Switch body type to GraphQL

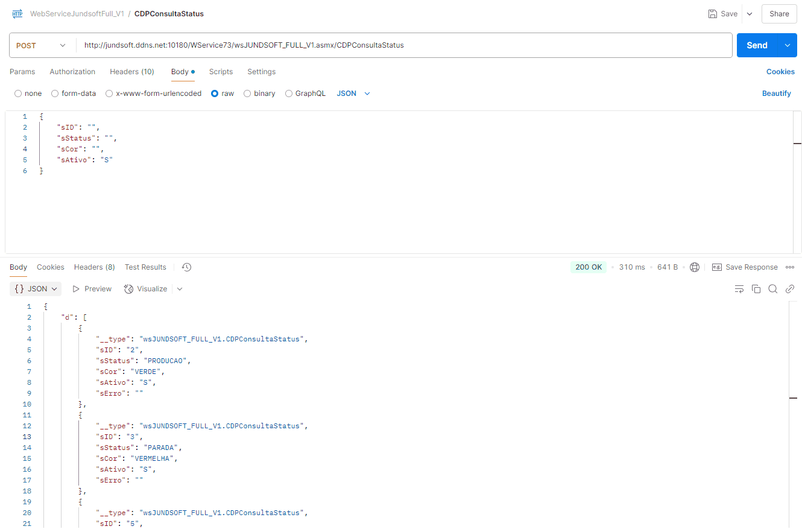288,93
